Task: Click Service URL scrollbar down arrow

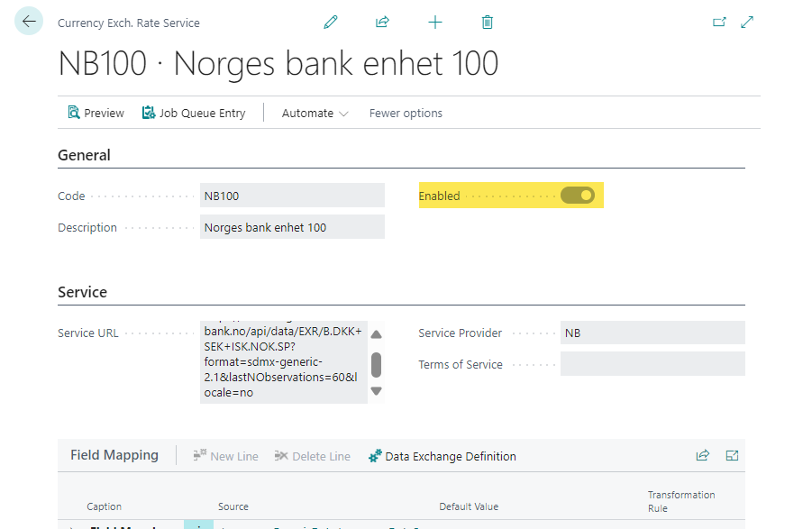Action: (377, 391)
